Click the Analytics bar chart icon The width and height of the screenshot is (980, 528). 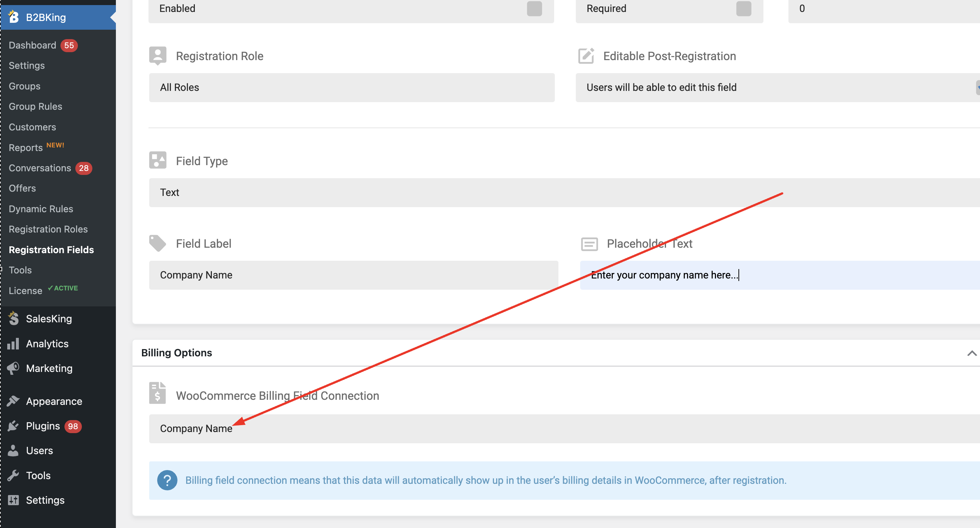13,344
